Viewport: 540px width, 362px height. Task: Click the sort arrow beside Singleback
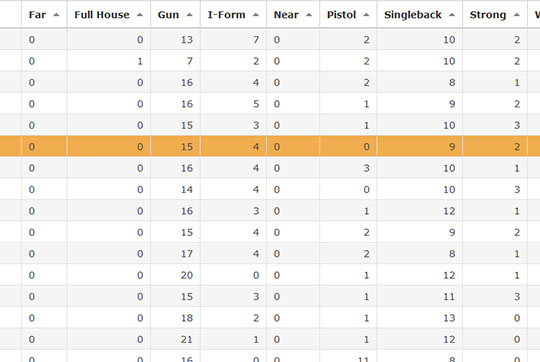tap(452, 15)
